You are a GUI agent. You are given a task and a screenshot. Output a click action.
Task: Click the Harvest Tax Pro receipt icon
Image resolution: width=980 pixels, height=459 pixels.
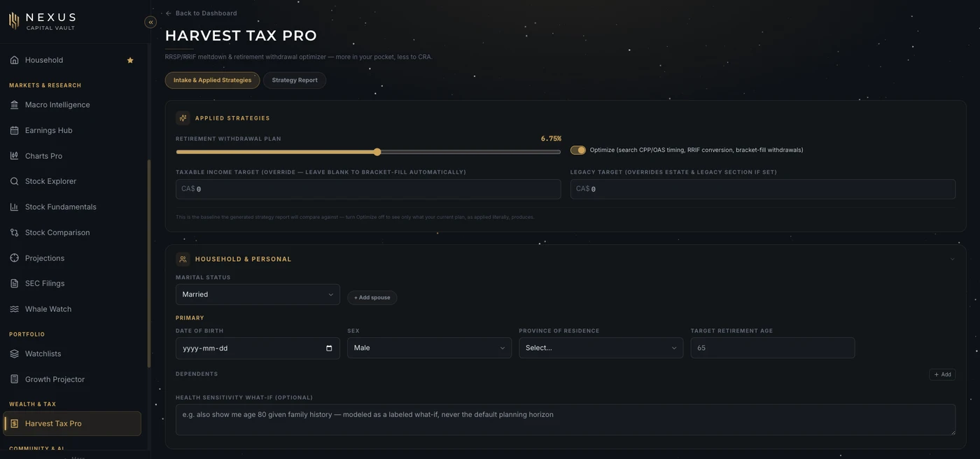pos(14,423)
